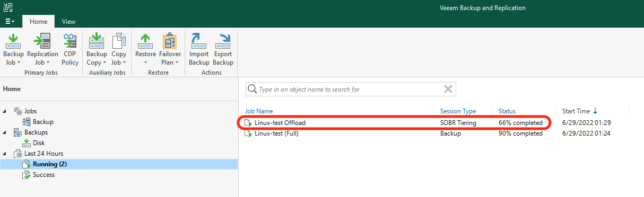Switch to the View ribbon tab
Image resolution: width=644 pixels, height=197 pixels.
click(x=68, y=22)
